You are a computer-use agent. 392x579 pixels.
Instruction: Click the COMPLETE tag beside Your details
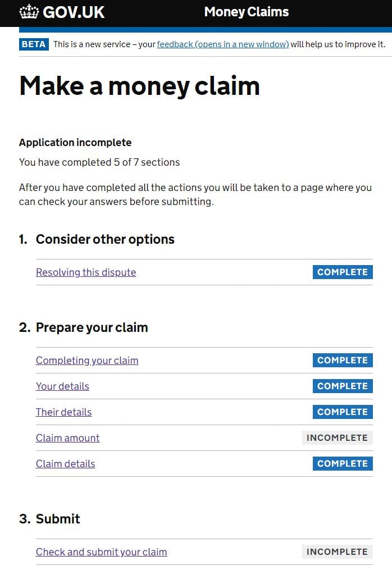tap(343, 386)
